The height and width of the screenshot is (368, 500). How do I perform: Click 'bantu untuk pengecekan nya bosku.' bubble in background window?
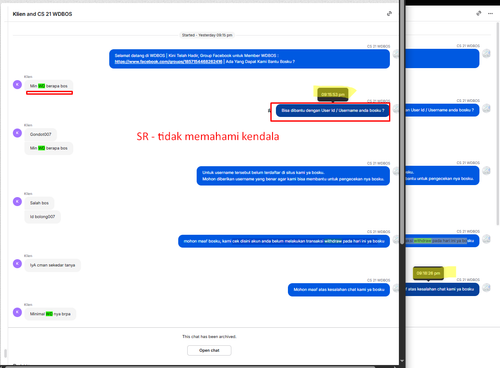click(x=442, y=175)
